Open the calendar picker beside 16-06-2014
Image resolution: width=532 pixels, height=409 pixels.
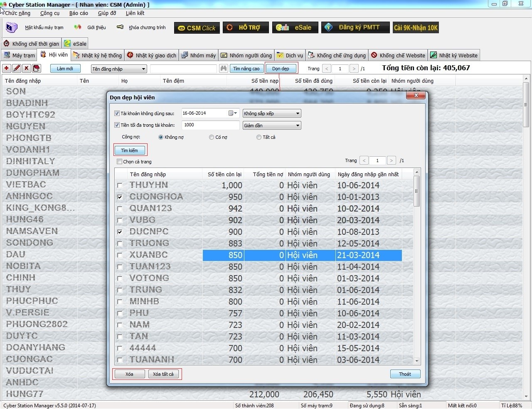(232, 113)
